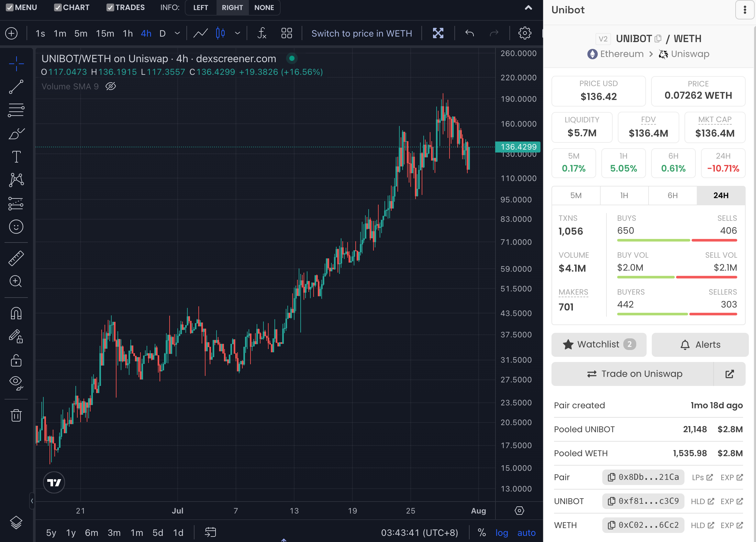
Task: Click Switch to price in WETH
Action: click(361, 33)
